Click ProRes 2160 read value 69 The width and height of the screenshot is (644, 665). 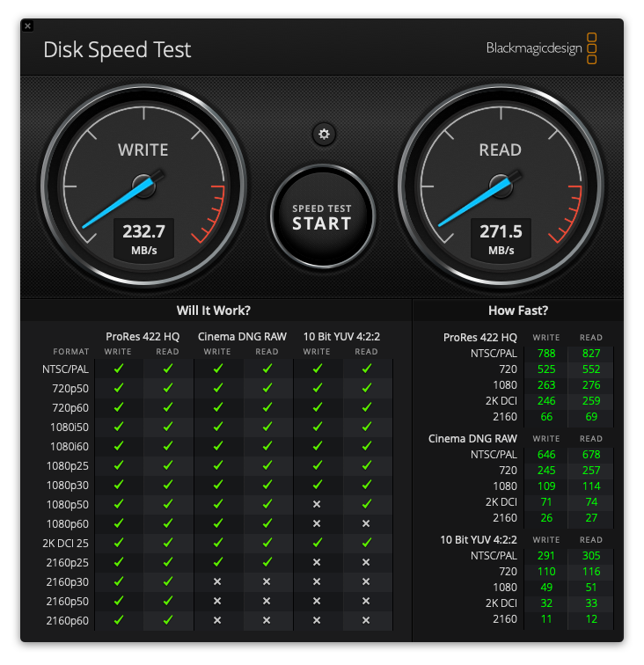[x=591, y=416]
